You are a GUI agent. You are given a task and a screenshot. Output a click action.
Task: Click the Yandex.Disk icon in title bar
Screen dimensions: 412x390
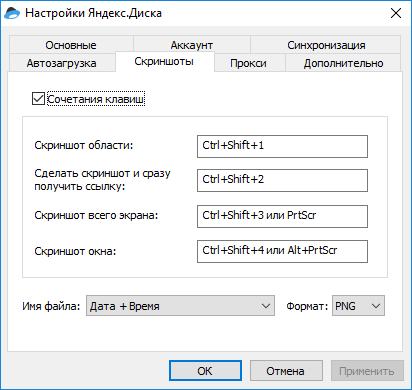(x=12, y=13)
